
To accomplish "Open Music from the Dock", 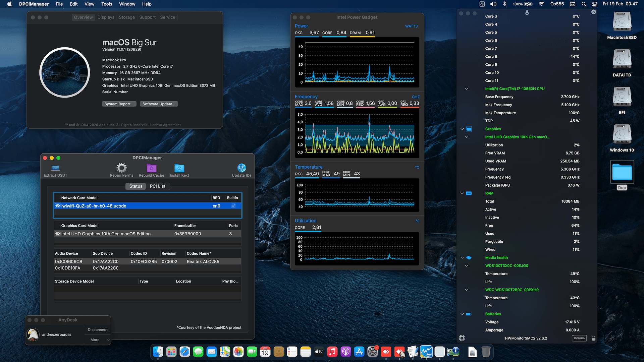I will pyautogui.click(x=332, y=352).
